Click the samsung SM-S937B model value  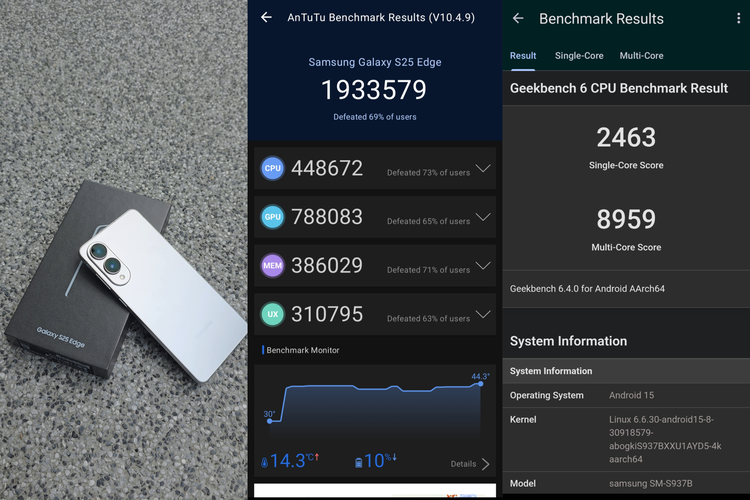(x=651, y=483)
